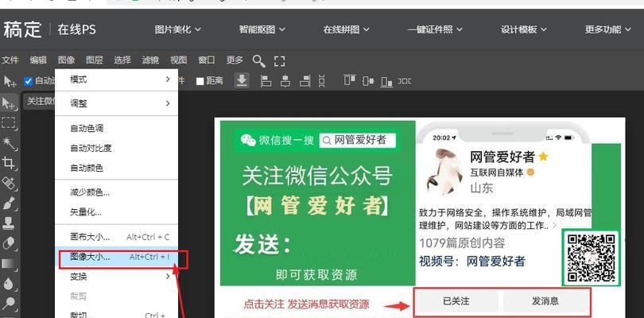Select the Move tool in left toolbar

click(8, 103)
